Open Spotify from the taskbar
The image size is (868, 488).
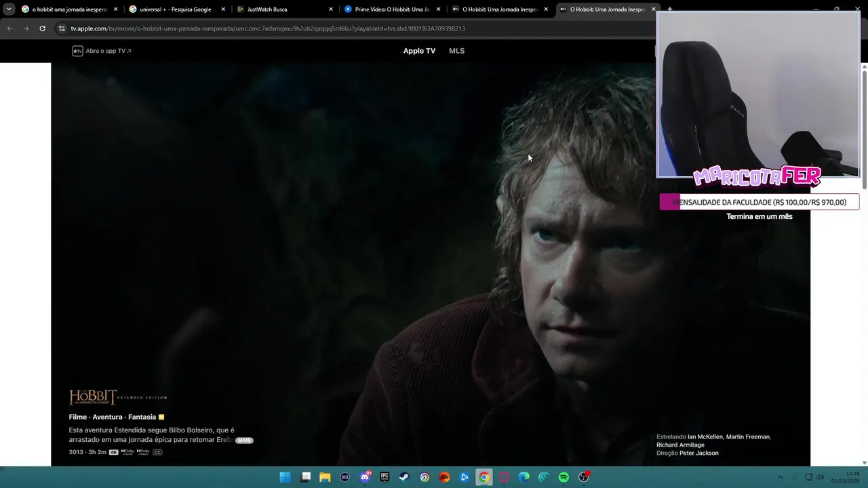(564, 477)
